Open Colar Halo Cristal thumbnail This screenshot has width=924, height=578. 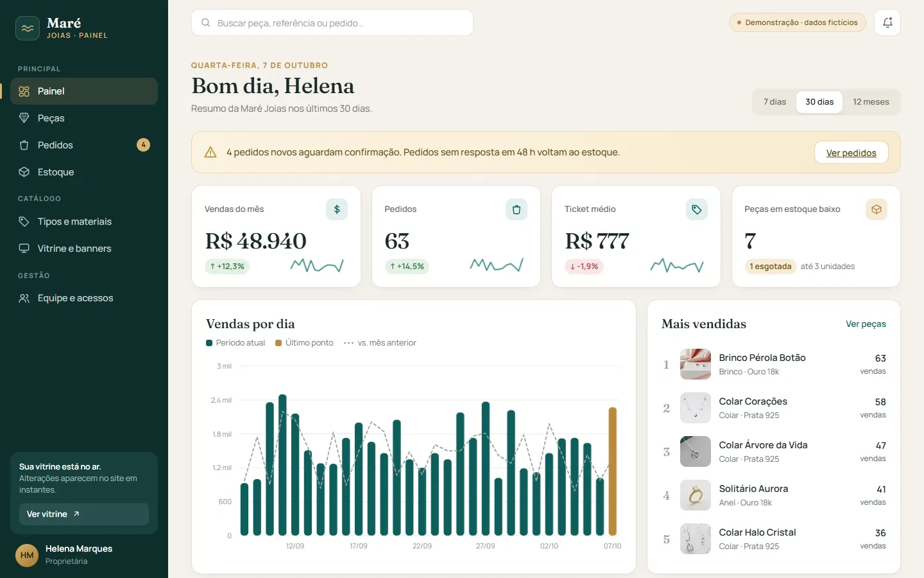coord(696,539)
